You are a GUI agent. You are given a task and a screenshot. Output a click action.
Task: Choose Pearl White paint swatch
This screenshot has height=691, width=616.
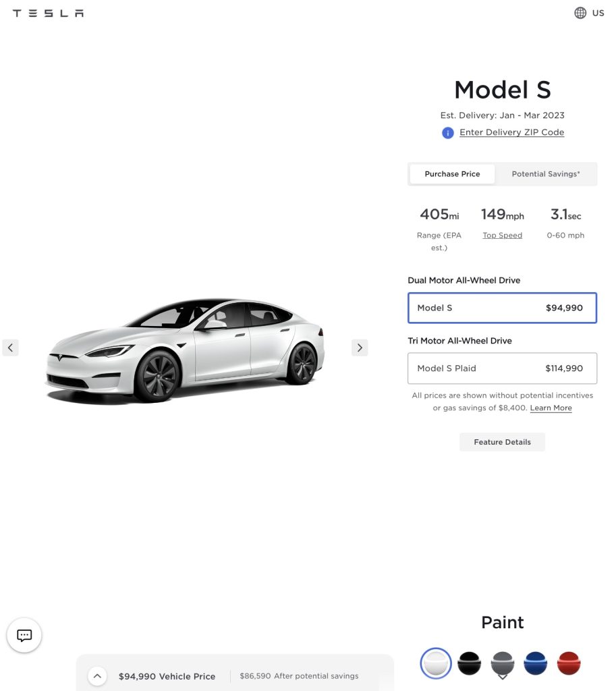[436, 663]
